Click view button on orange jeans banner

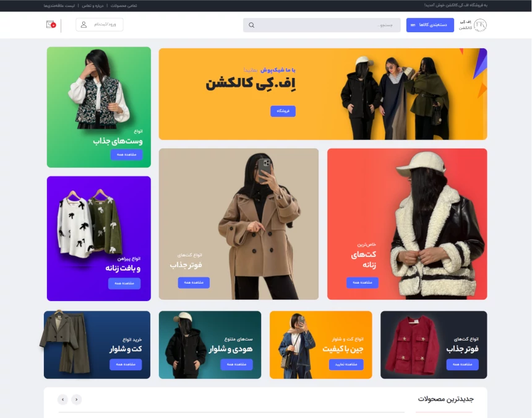coord(346,364)
